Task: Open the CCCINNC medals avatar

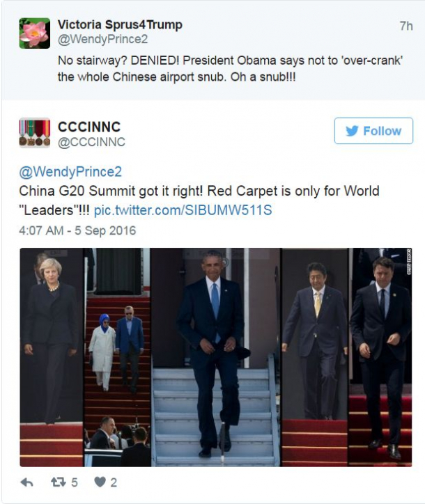Action: coord(35,133)
